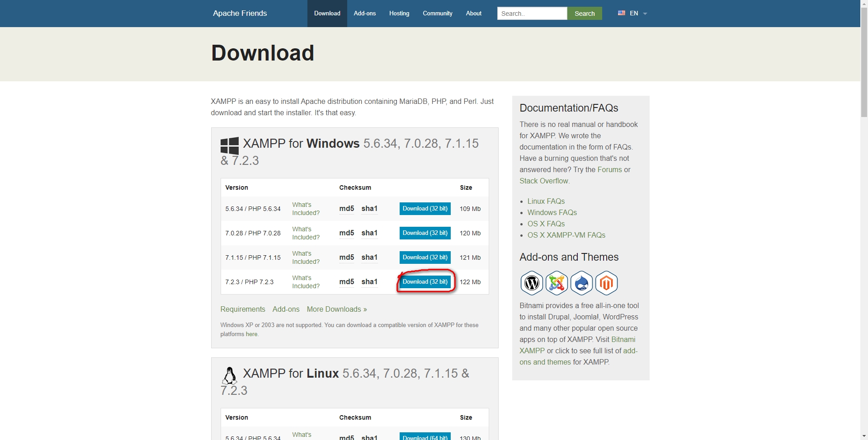Screen dimensions: 868x440
Task: Open the Add-ons nav menu item
Action: tap(365, 14)
